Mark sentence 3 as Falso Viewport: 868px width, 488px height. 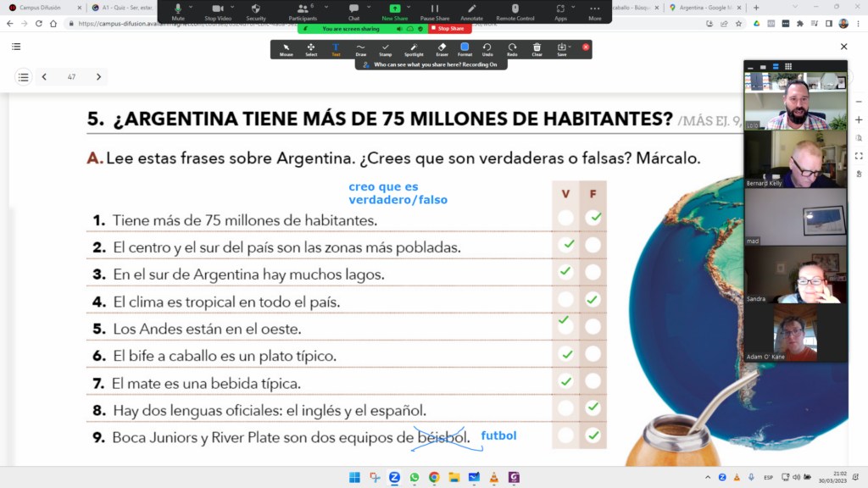(593, 272)
